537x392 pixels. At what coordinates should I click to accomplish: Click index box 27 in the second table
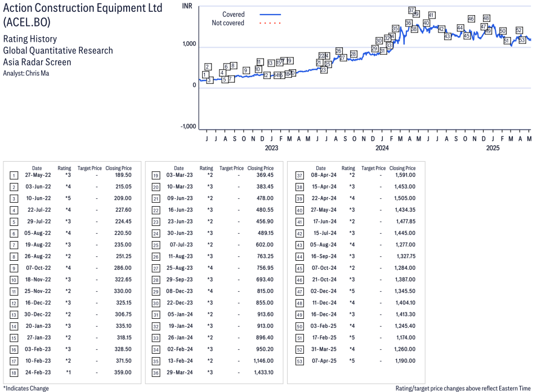coord(156,269)
